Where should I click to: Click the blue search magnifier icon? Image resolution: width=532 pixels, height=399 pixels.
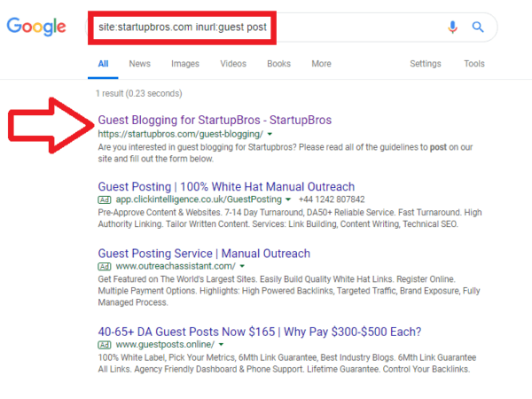click(478, 27)
